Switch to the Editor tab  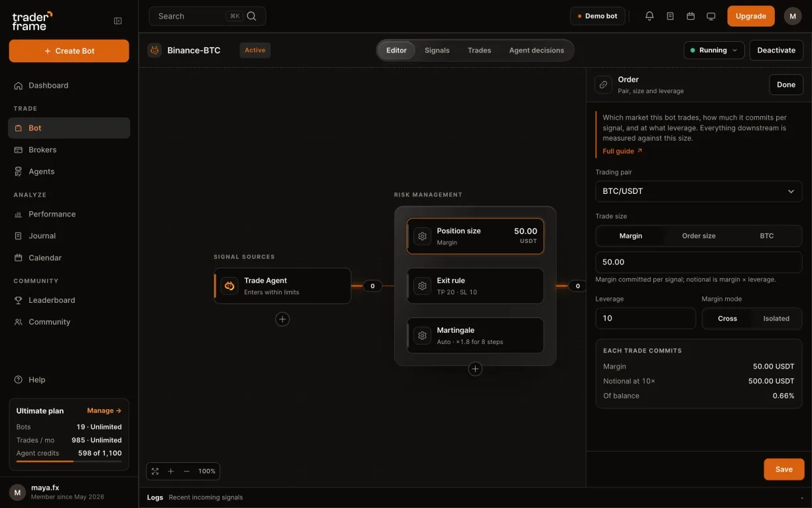point(397,50)
